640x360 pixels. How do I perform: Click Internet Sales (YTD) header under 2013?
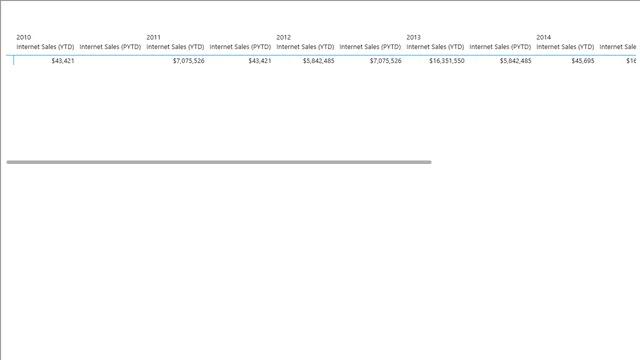(x=436, y=47)
